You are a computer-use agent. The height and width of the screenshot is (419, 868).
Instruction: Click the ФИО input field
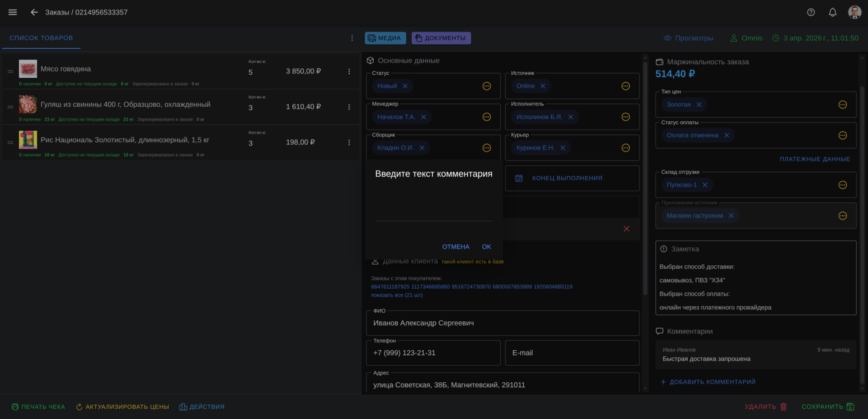pos(502,323)
